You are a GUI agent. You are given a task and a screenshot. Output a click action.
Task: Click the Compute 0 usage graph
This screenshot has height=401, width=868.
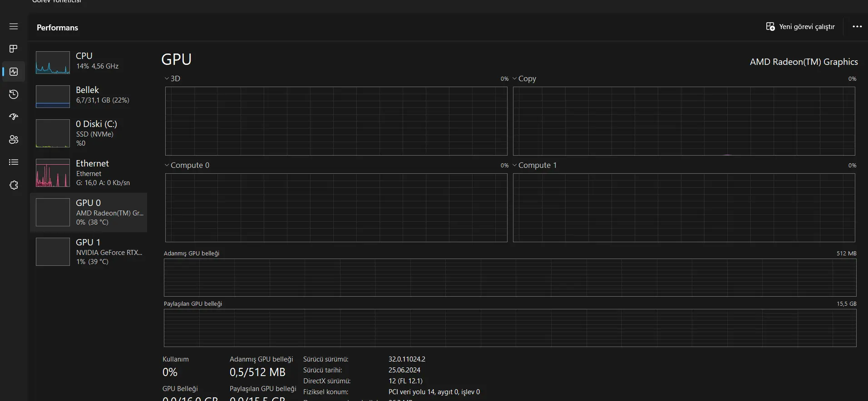pyautogui.click(x=336, y=208)
